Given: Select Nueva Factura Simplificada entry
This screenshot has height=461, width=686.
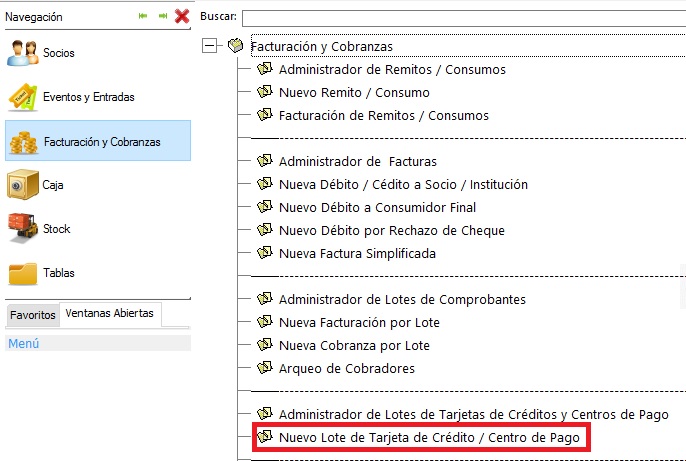Looking at the screenshot, I should tap(357, 253).
